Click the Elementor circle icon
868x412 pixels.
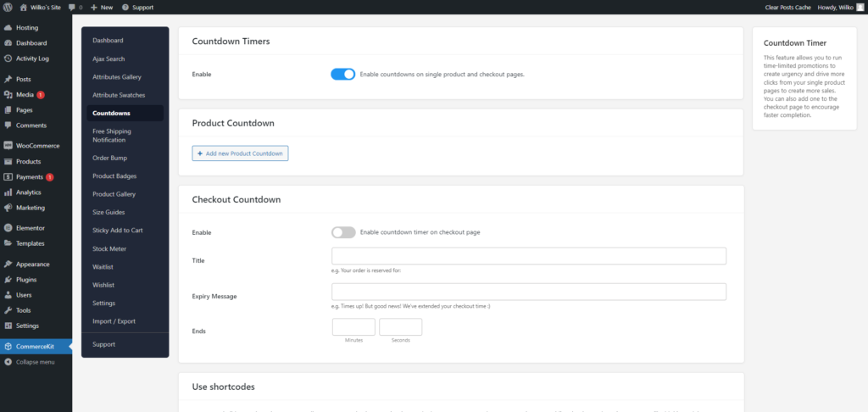(8, 227)
